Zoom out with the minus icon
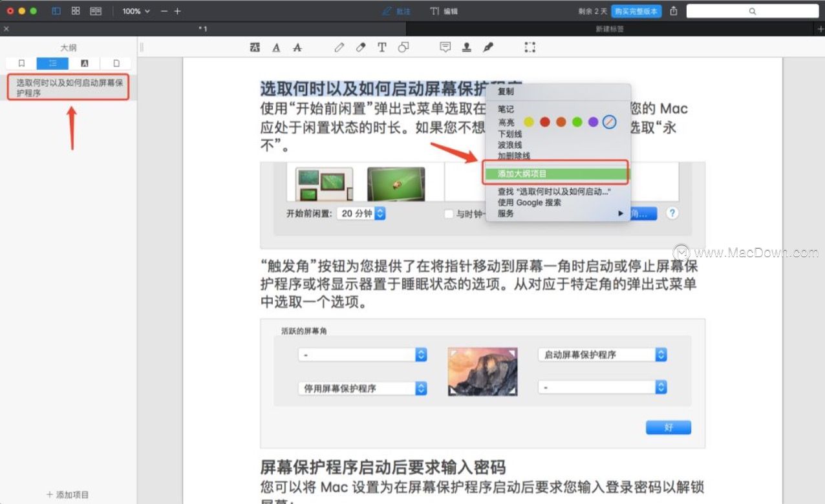Screen dimensions: 825x504 coord(164,11)
